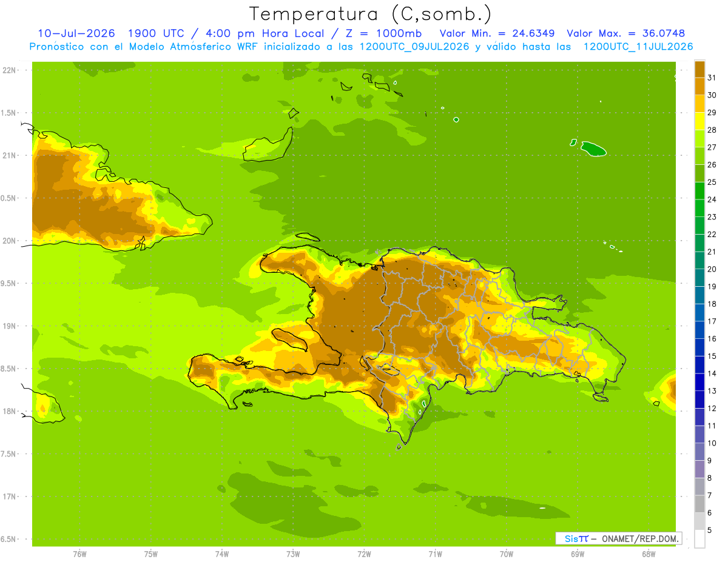Click the legend value "30"

coord(712,95)
